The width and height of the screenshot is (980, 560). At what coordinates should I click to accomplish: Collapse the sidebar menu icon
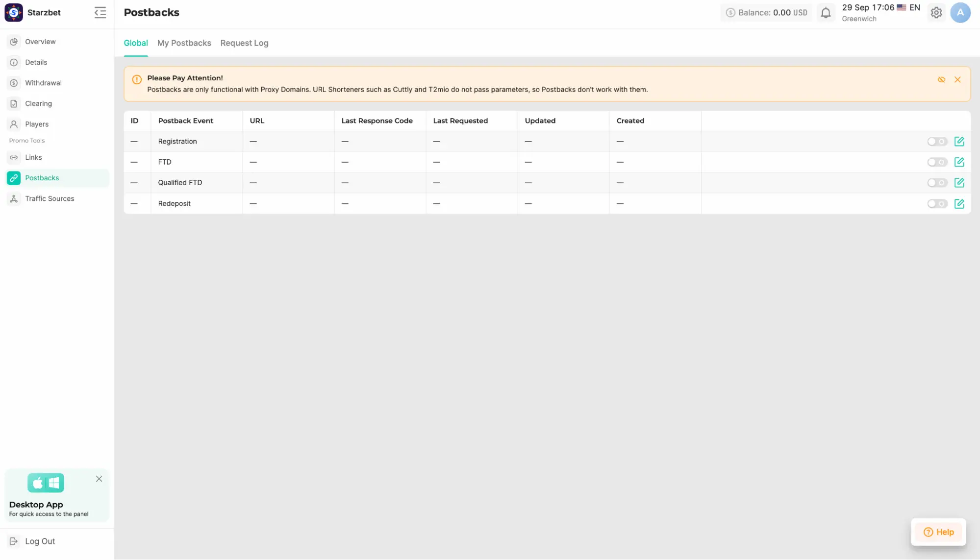tap(100, 13)
